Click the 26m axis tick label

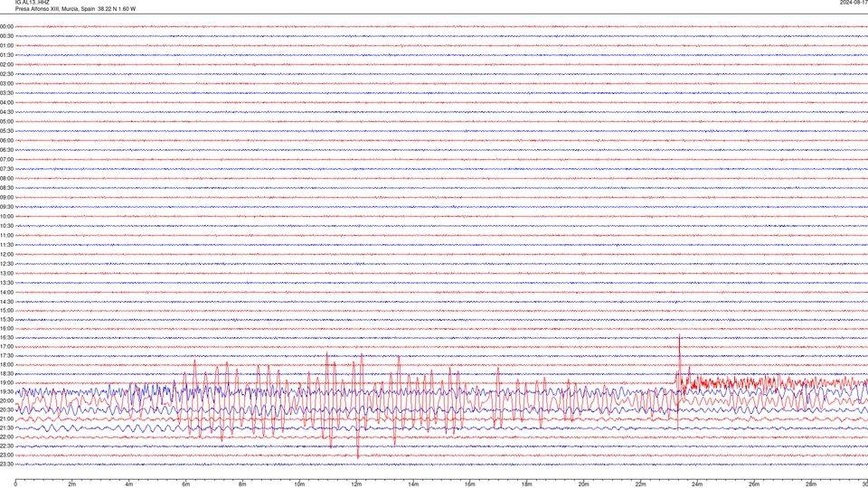tap(754, 484)
